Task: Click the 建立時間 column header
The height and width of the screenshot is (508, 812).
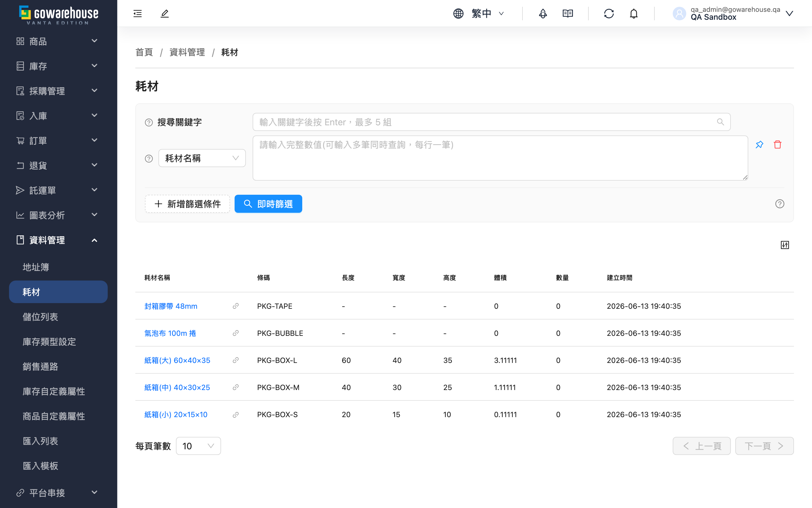Action: click(619, 278)
